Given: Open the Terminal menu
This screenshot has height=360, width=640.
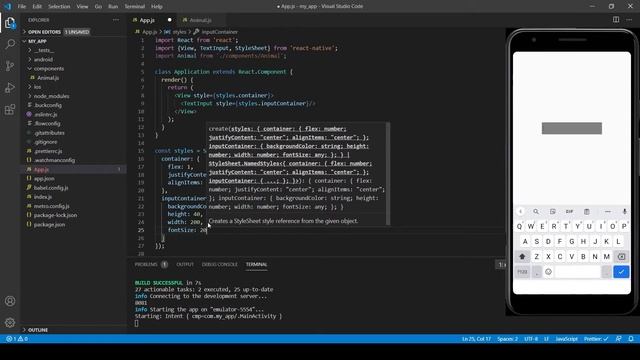Looking at the screenshot, I should (134, 7).
